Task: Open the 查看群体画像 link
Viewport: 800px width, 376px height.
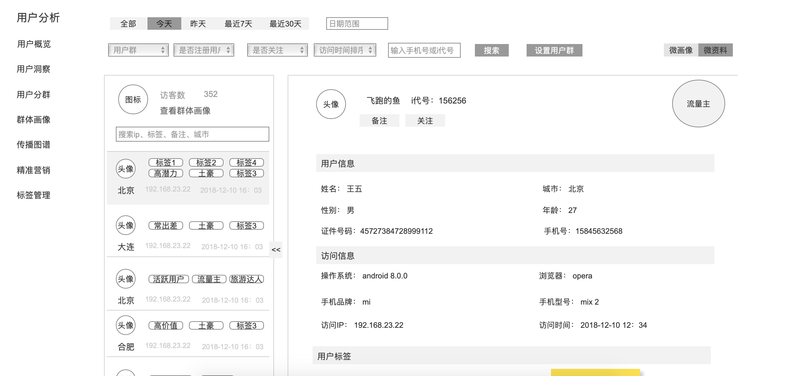Action: (185, 111)
